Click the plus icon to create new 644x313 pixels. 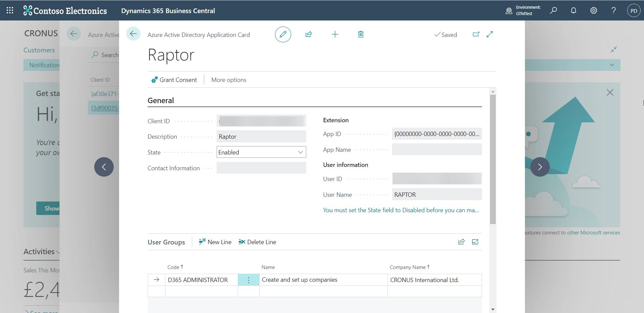point(335,34)
